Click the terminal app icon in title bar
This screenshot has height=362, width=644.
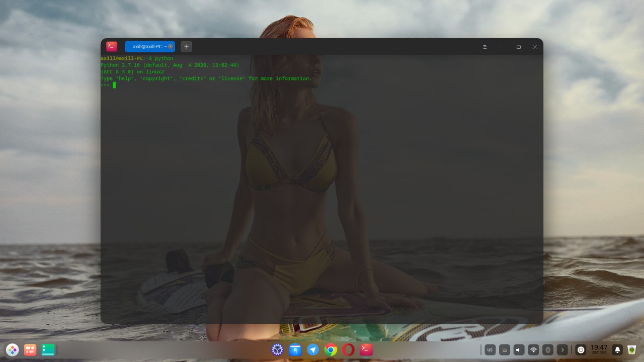(x=112, y=47)
